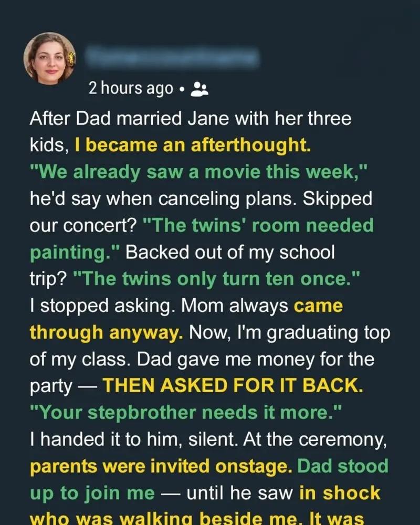Click the green text "The twins' room needed"
Image resolution: width=420 pixels, height=525 pixels.
[x=258, y=226]
